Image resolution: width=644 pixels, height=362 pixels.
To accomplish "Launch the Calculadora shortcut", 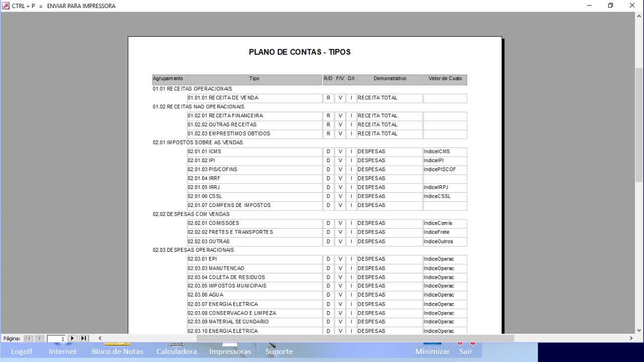I will coord(177,351).
